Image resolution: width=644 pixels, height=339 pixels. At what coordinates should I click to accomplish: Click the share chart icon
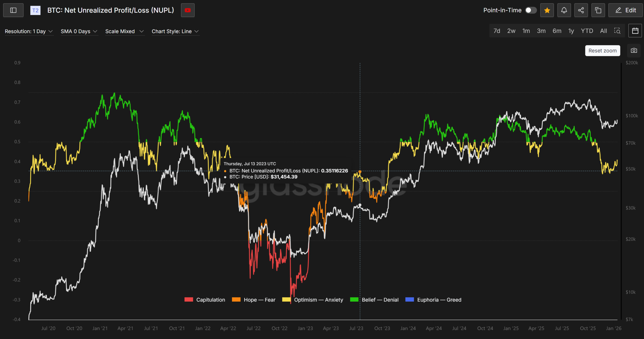click(581, 10)
